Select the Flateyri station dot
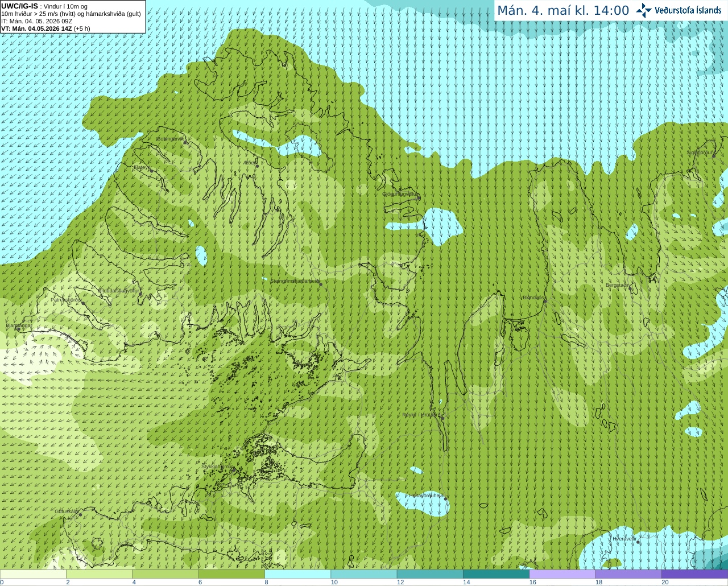 click(151, 171)
